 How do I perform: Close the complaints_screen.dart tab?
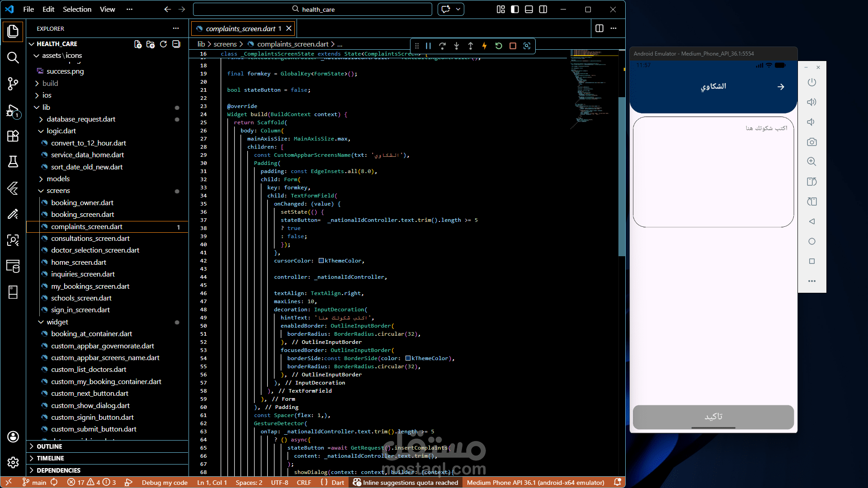pyautogui.click(x=289, y=28)
